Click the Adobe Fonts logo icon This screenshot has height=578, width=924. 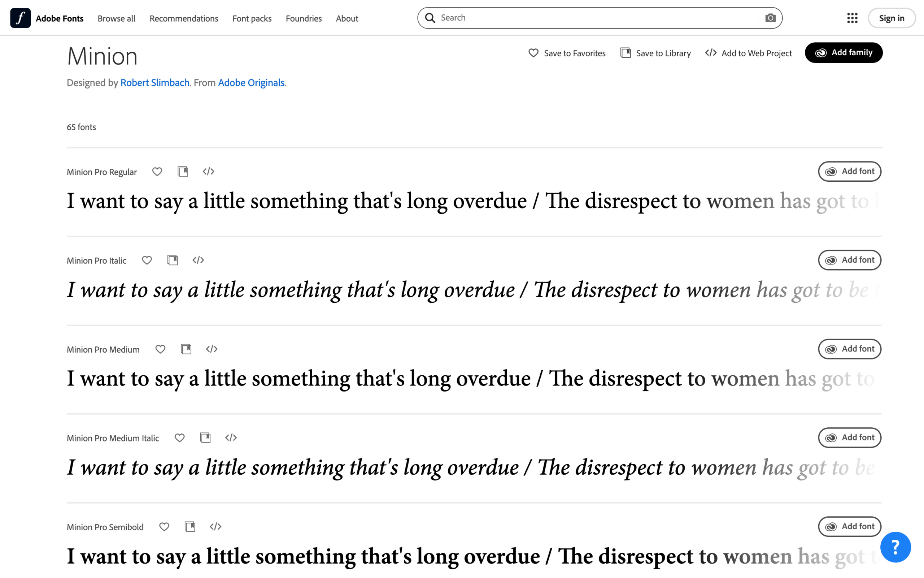[x=20, y=18]
